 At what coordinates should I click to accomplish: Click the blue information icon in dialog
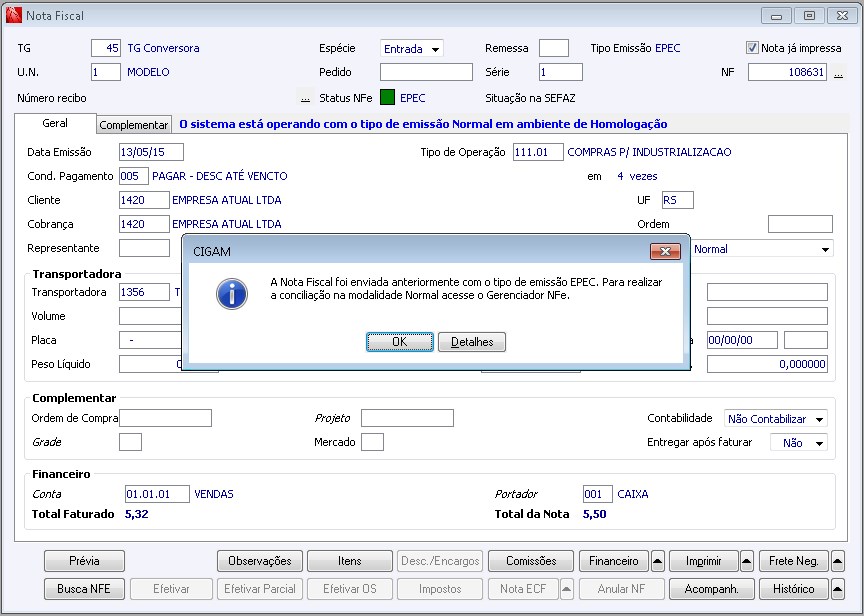(232, 294)
